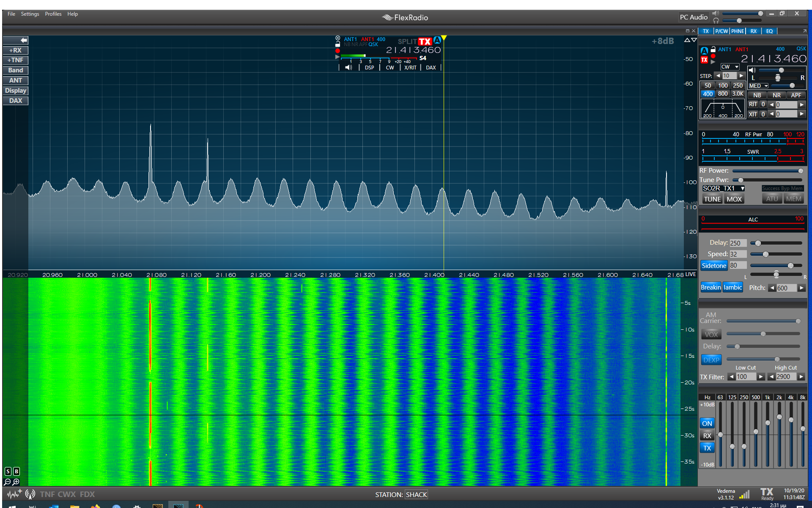The height and width of the screenshot is (508, 812).
Task: Mute slice audio with right panel speaker icon
Action: click(x=752, y=70)
